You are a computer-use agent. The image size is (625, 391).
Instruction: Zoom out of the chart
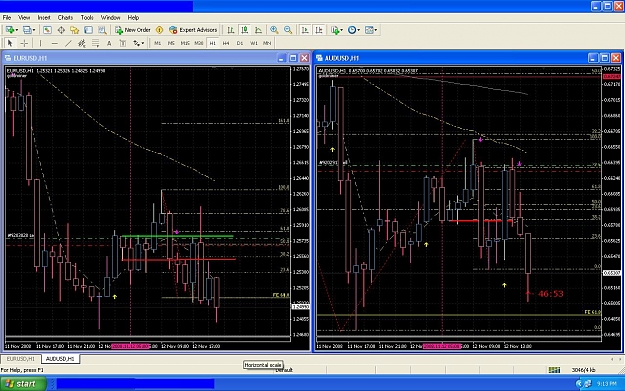288,30
